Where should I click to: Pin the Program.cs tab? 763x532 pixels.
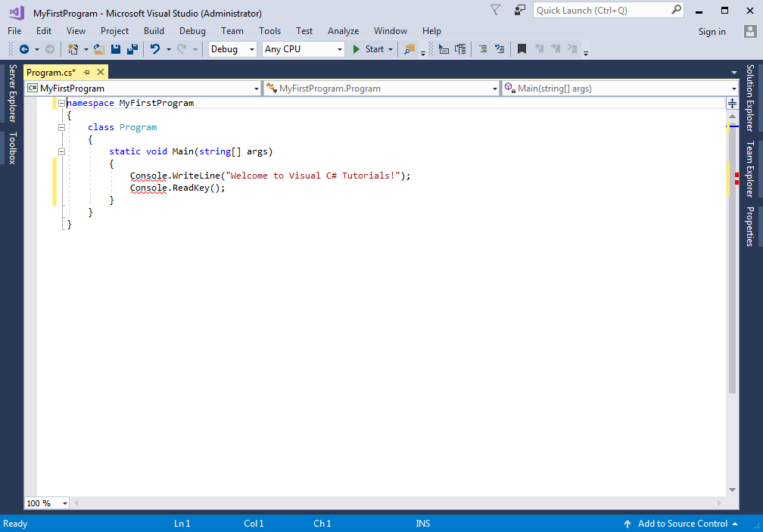(x=86, y=73)
